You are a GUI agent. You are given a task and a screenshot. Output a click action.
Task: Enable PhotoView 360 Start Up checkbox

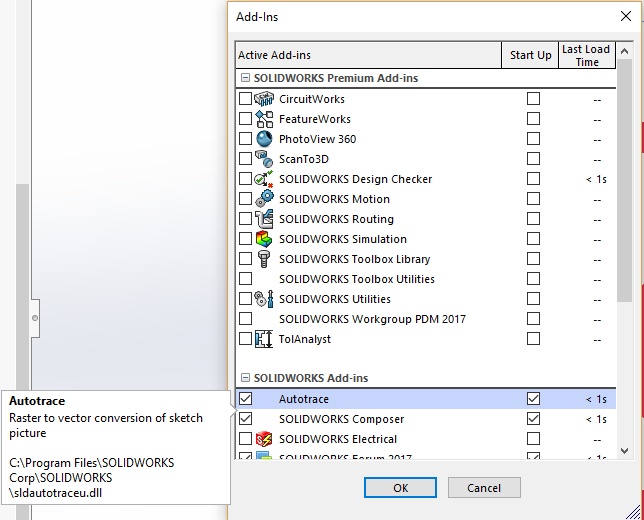coord(533,138)
